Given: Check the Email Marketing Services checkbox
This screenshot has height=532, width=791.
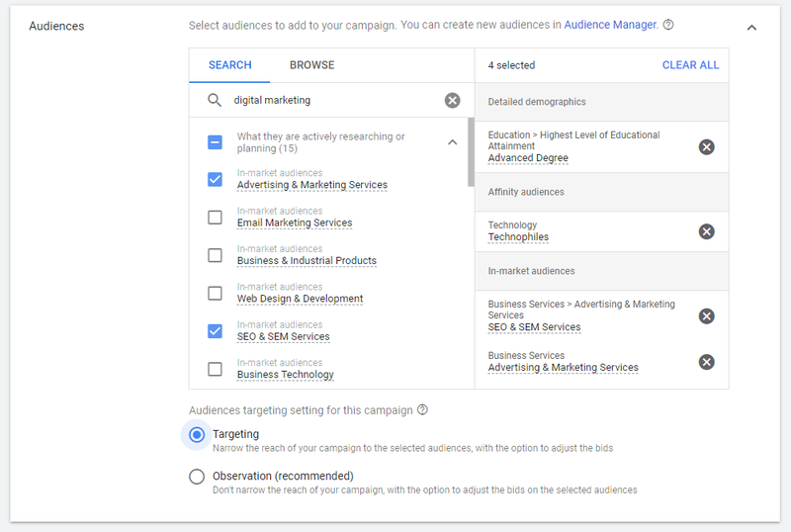Looking at the screenshot, I should [215, 217].
